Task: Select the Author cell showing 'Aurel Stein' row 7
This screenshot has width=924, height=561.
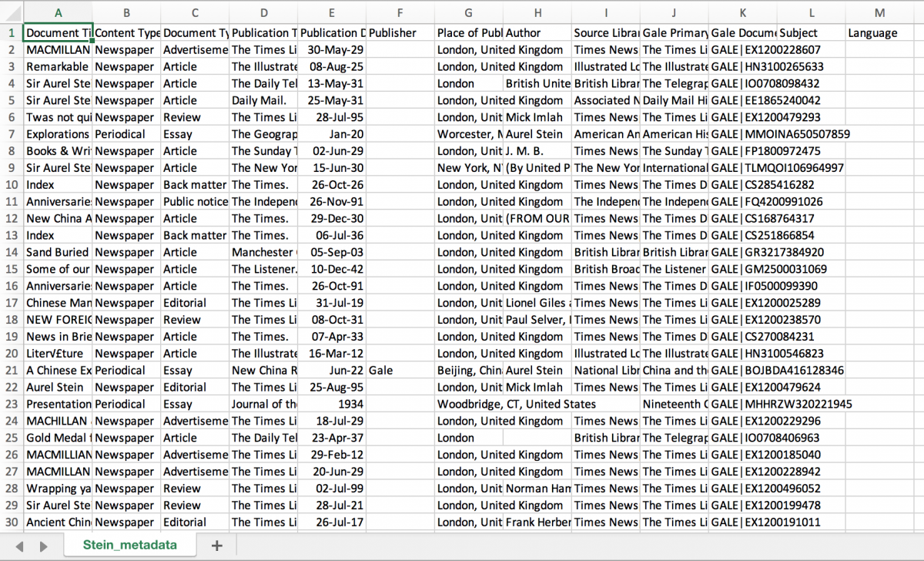Action: (x=537, y=134)
